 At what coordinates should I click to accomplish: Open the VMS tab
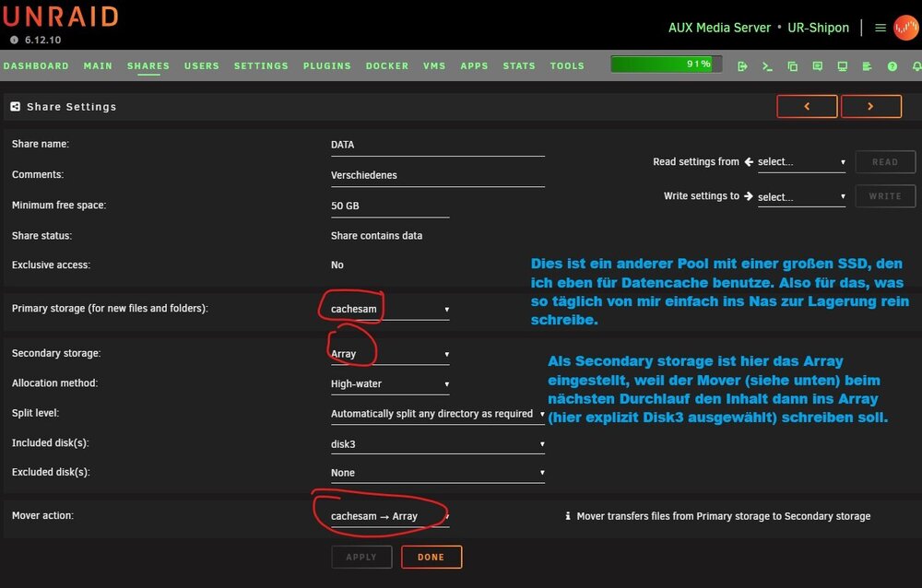pyautogui.click(x=434, y=65)
